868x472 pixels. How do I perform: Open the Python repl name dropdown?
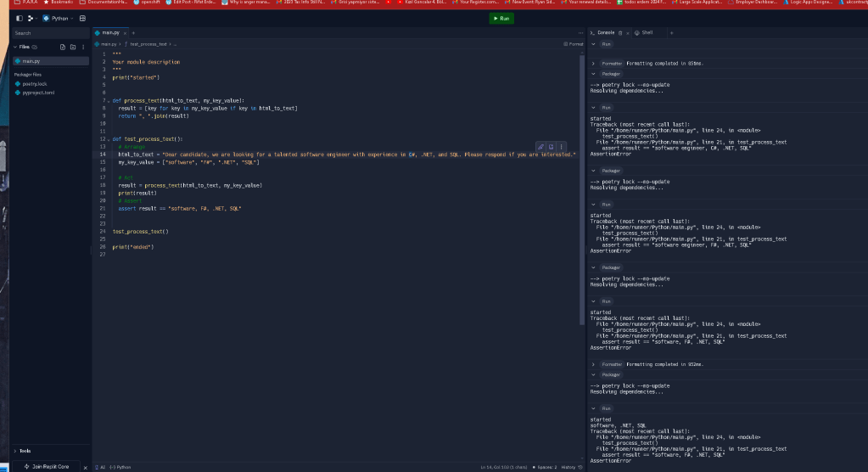click(x=59, y=19)
